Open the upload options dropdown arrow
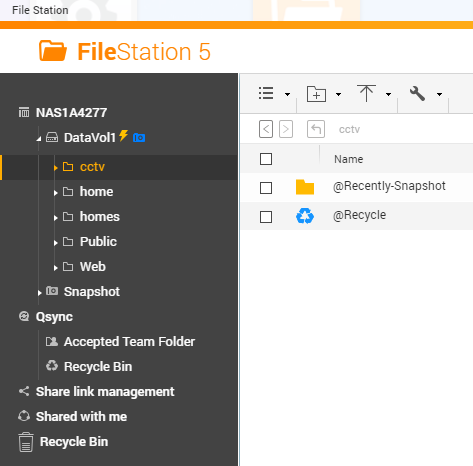Screen dimensions: 473x466 pyautogui.click(x=388, y=95)
